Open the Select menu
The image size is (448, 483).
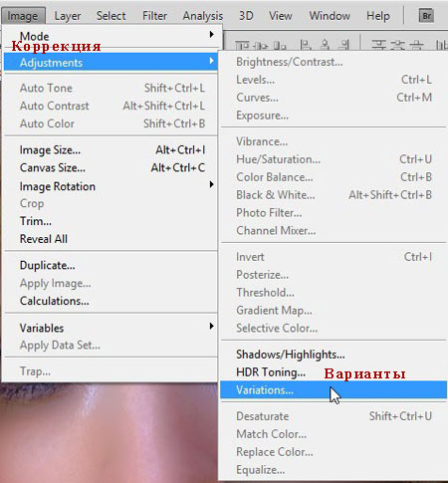pyautogui.click(x=112, y=16)
